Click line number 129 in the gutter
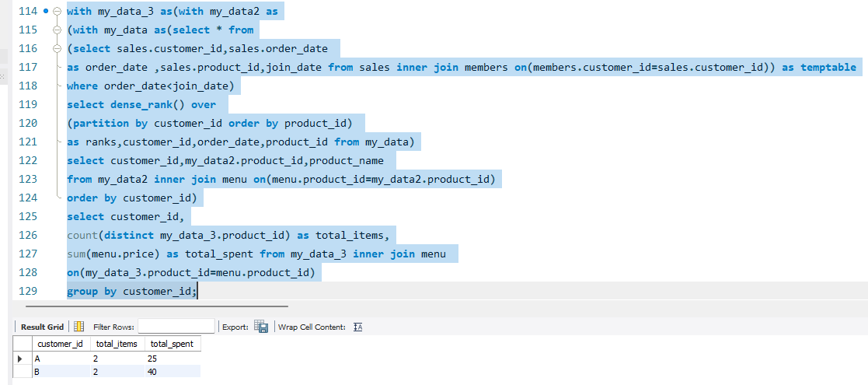Image resolution: width=868 pixels, height=385 pixels. (x=28, y=292)
